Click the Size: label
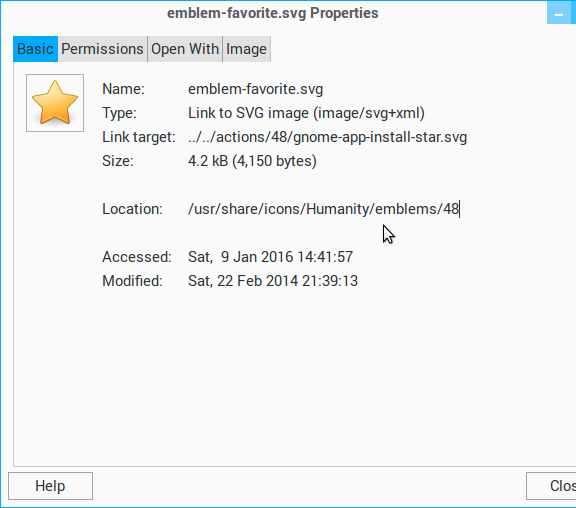The width and height of the screenshot is (576, 508). coord(118,161)
